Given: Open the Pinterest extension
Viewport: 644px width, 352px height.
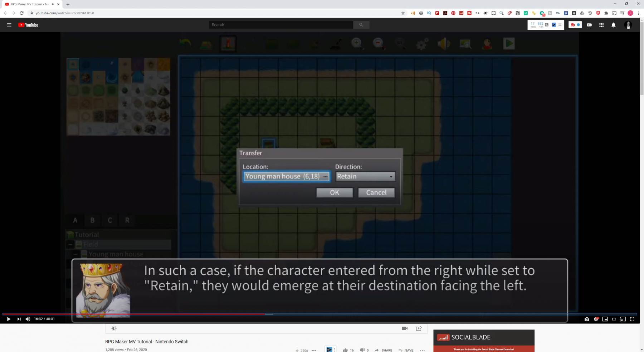Looking at the screenshot, I should coord(453,13).
